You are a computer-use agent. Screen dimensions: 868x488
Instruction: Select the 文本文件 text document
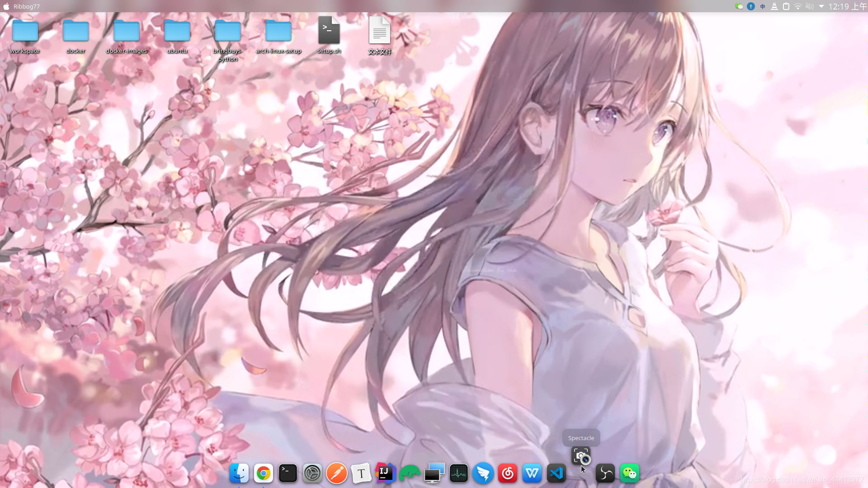coord(379,36)
